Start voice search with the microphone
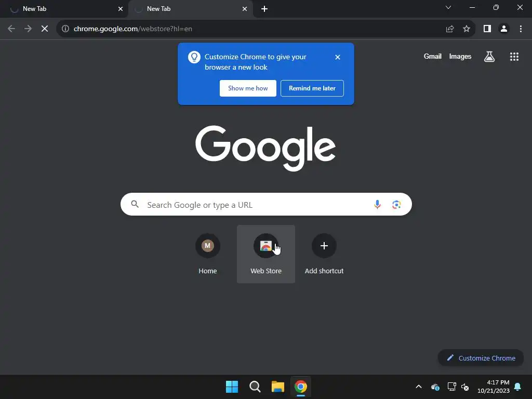Screen dimensions: 532x399 pyautogui.click(x=377, y=204)
